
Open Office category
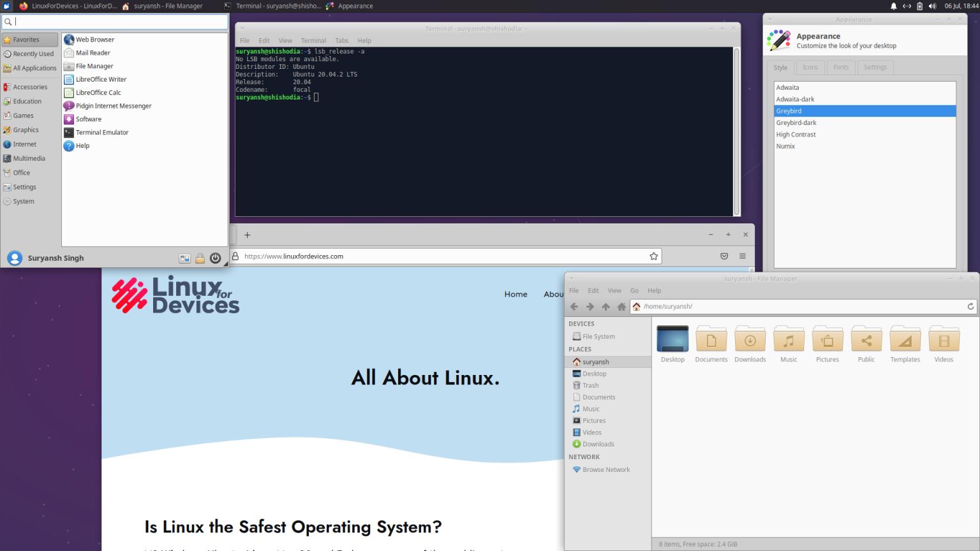30,173
